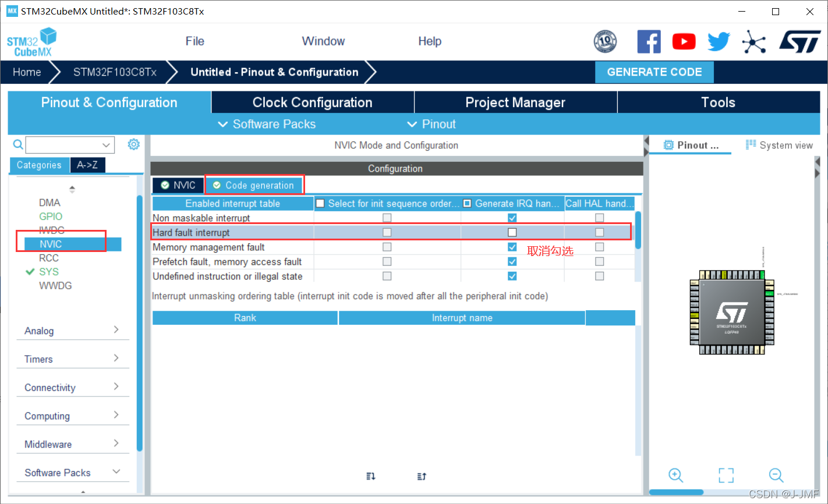Screen dimensions: 828x504
Task: Switch to Tools tab
Action: (719, 102)
